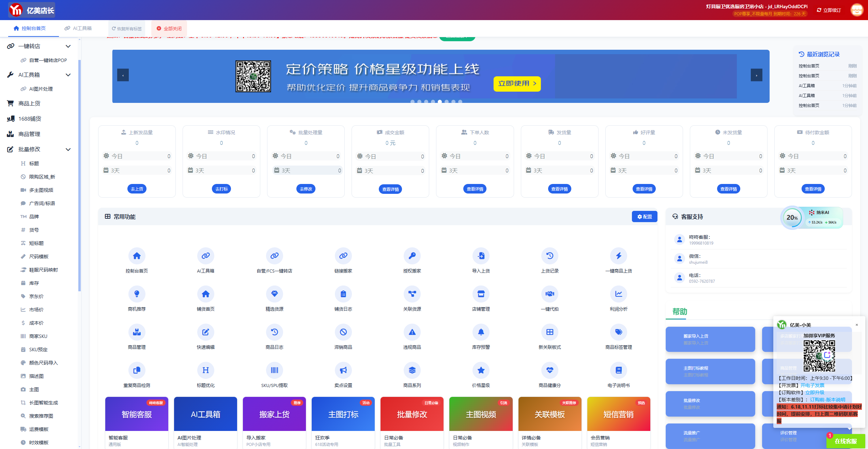The image size is (868, 449).
Task: Go to next banner slide arrow
Action: click(x=756, y=75)
